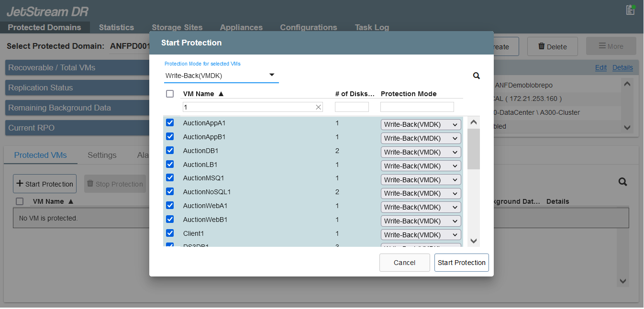Open the task notes icon in header
644x309 pixels.
(x=630, y=10)
